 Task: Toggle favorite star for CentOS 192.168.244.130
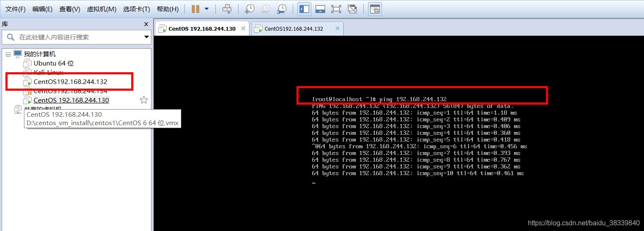[x=144, y=100]
